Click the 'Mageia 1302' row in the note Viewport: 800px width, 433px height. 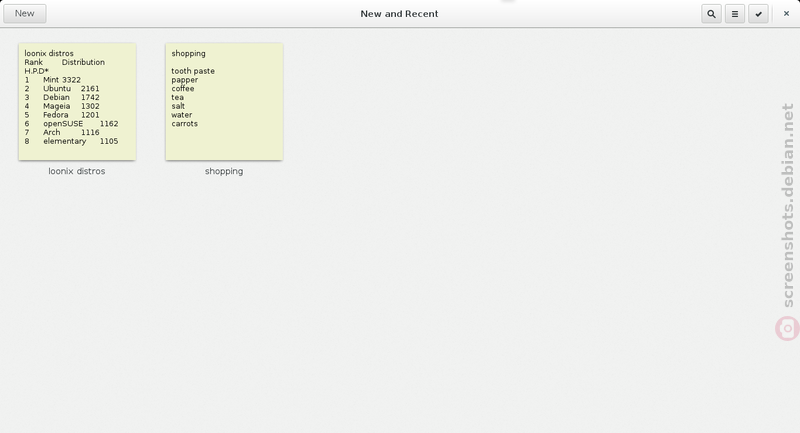[x=62, y=106]
